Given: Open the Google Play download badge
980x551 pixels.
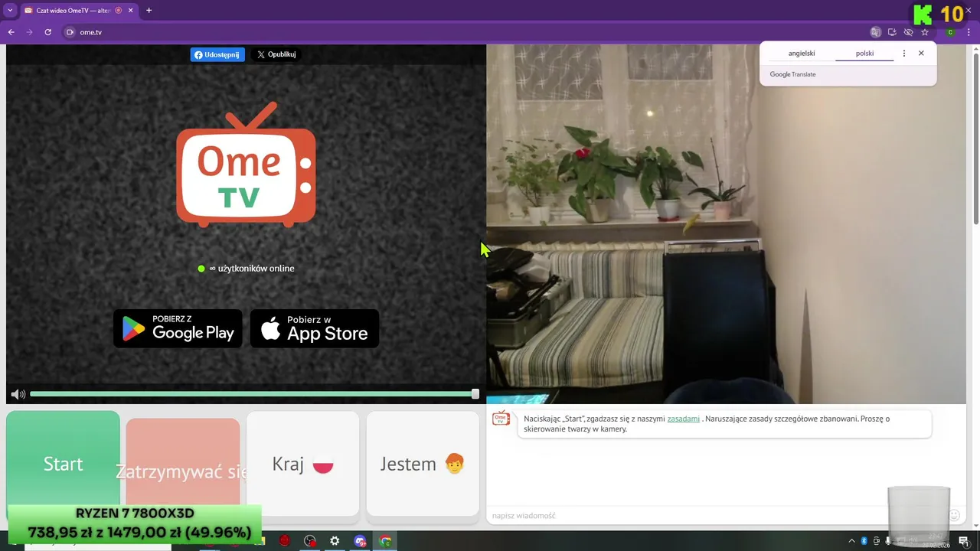Looking at the screenshot, I should (178, 328).
